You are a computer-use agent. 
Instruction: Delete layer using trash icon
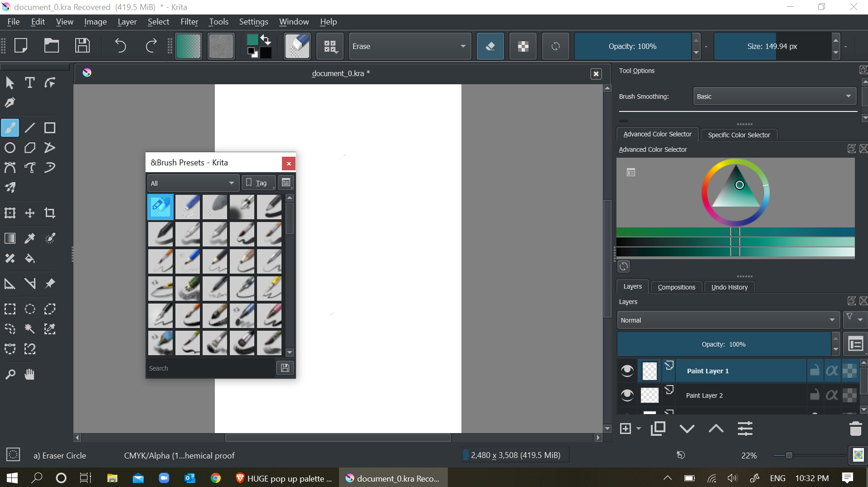855,429
